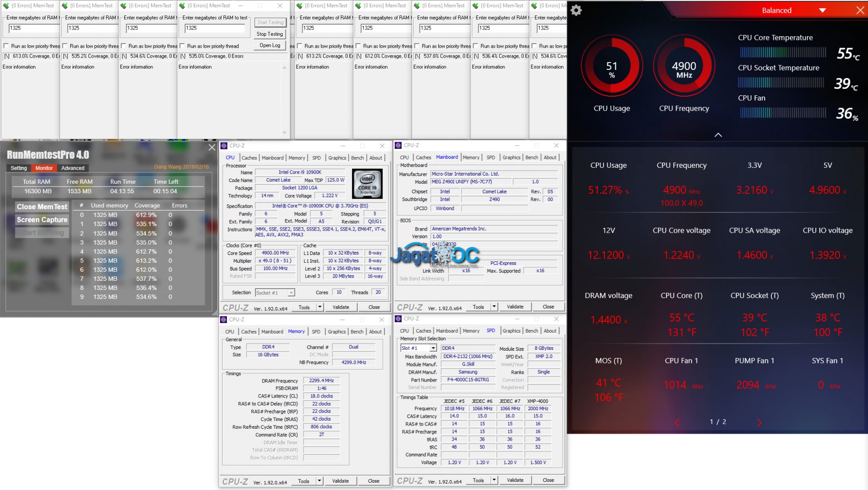Toggle low priority checkbox in 537.8% coverage MemTest
Viewport: 868px width, 490px height.
(x=417, y=46)
